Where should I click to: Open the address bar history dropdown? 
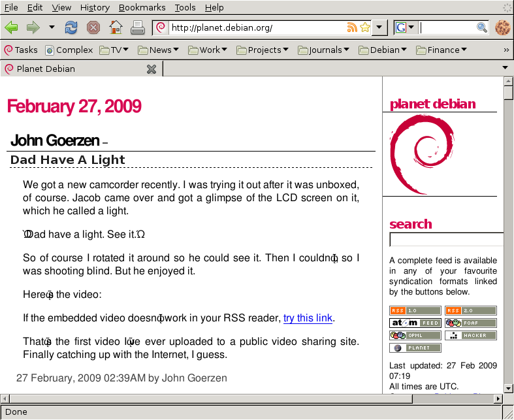coord(379,27)
